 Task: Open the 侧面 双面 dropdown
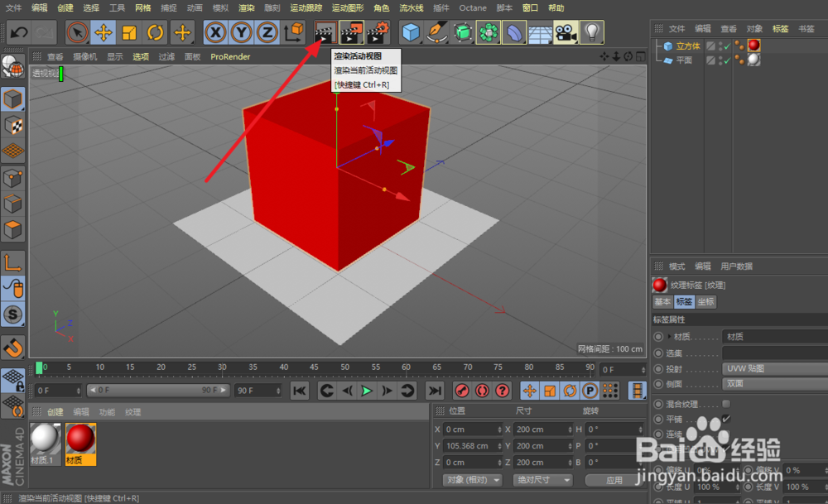point(775,384)
